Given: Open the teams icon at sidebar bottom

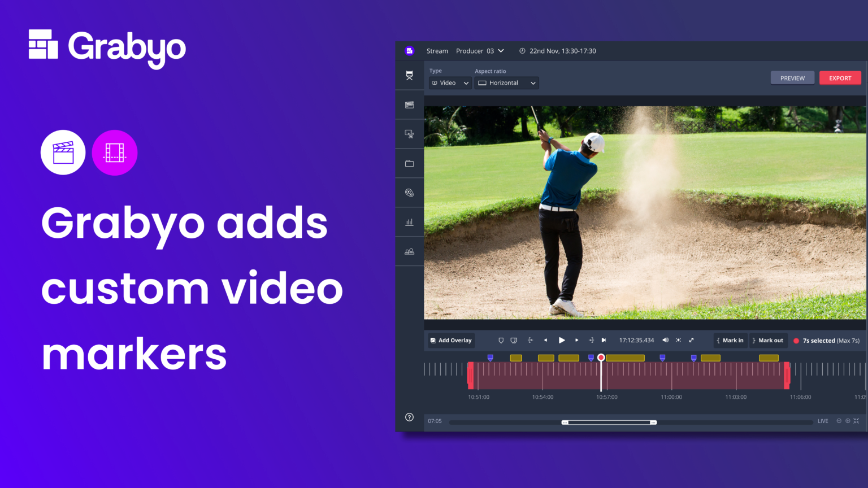Looking at the screenshot, I should point(409,251).
